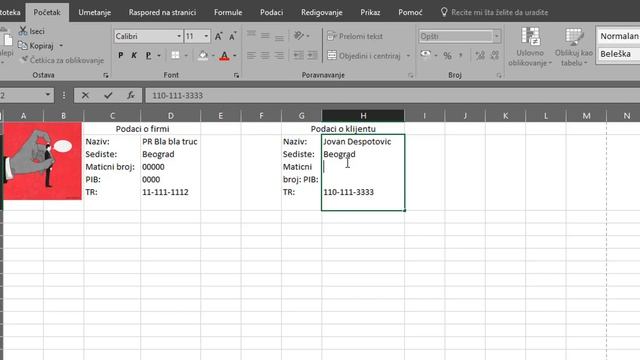Open the Calibri font name dropdown
This screenshot has height=360, width=640.
coord(179,36)
